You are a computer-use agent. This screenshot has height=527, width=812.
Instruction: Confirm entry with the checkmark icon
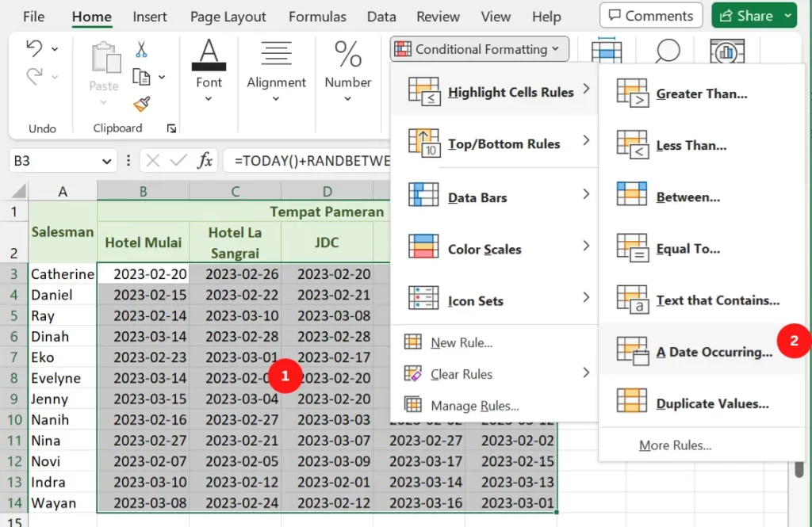179,160
